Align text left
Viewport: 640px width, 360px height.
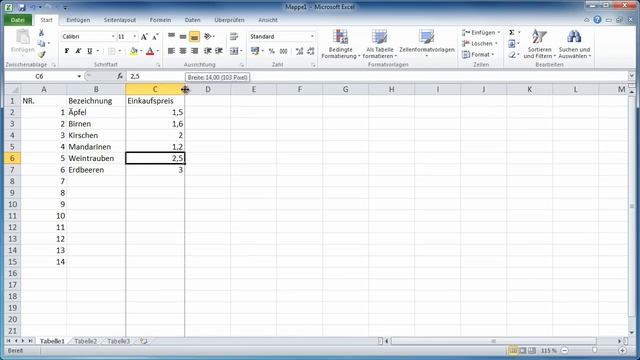pyautogui.click(x=171, y=51)
